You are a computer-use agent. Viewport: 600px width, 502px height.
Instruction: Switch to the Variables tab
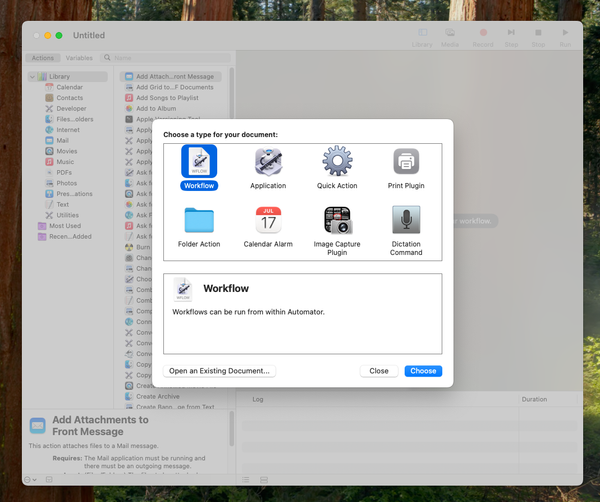pyautogui.click(x=79, y=58)
